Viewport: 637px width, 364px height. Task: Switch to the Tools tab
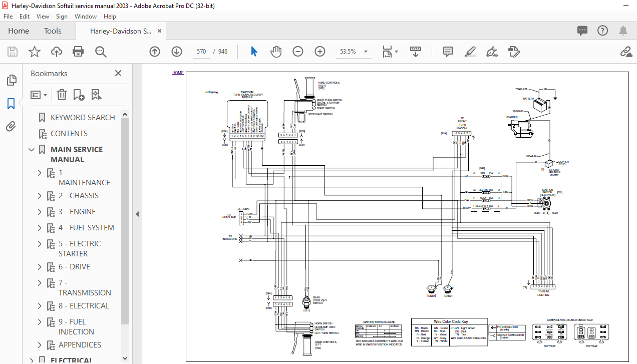pyautogui.click(x=53, y=31)
